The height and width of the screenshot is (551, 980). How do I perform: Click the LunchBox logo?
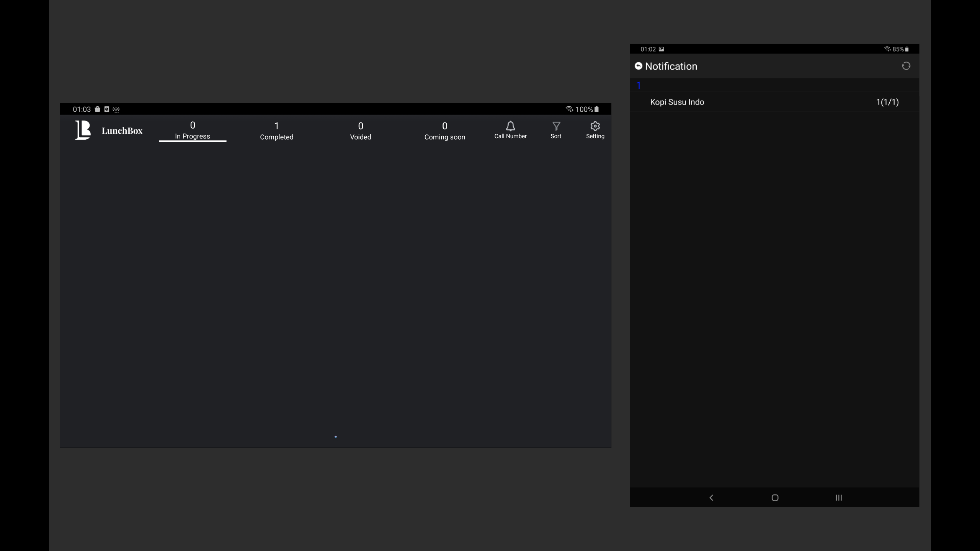[x=83, y=130]
